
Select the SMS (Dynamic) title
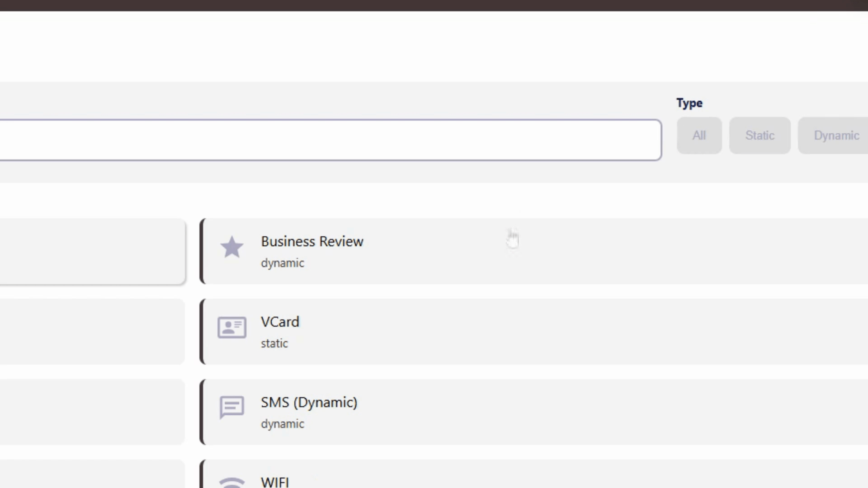point(309,403)
